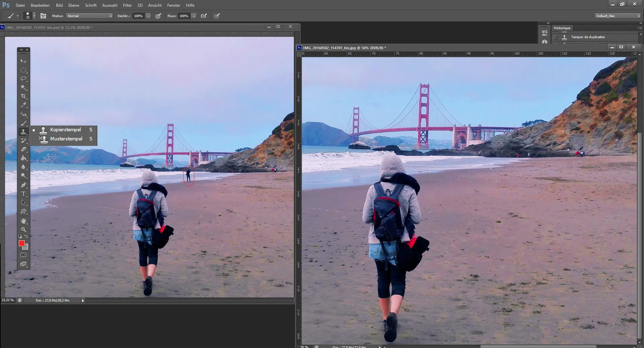Click the Historique panel tab
The height and width of the screenshot is (348, 644).
click(x=562, y=28)
